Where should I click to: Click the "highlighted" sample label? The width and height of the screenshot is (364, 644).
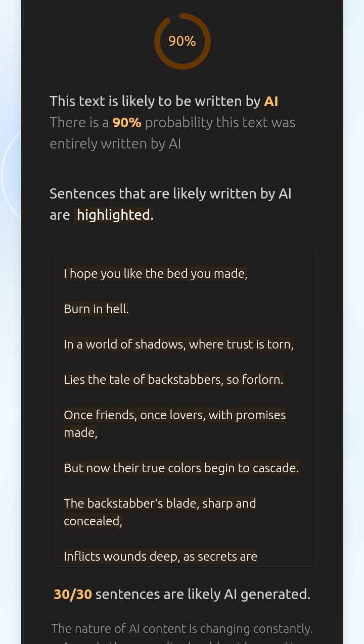pos(114,215)
